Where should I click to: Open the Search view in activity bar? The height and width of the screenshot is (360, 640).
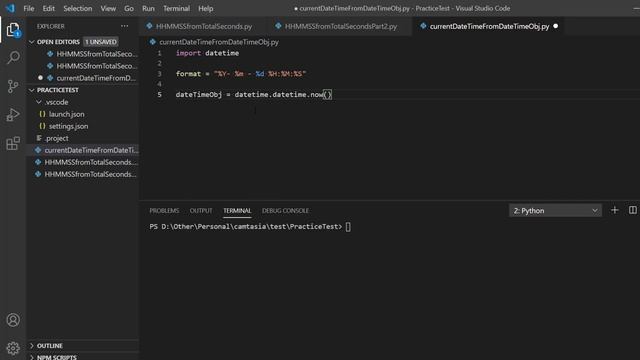coord(13,58)
